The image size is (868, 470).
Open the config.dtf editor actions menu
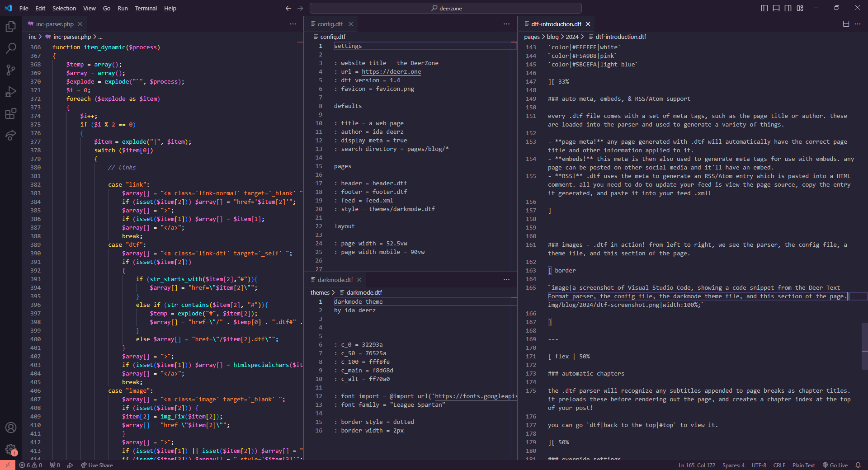click(506, 24)
